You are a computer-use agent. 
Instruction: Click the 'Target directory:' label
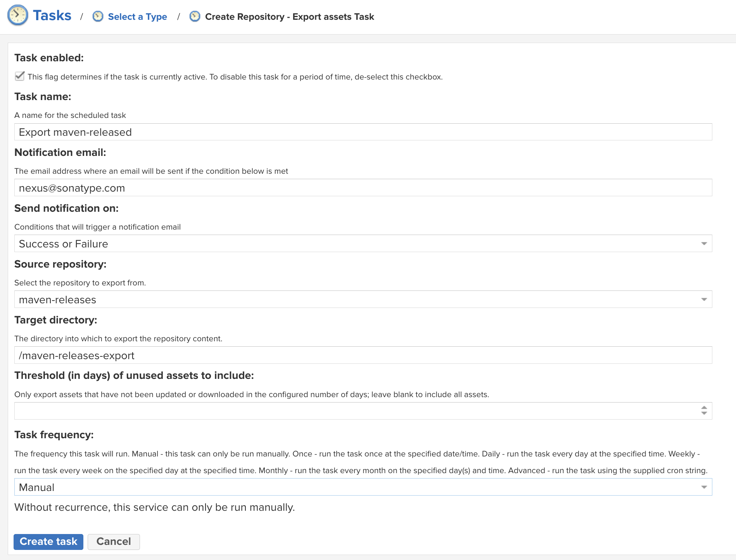[55, 320]
